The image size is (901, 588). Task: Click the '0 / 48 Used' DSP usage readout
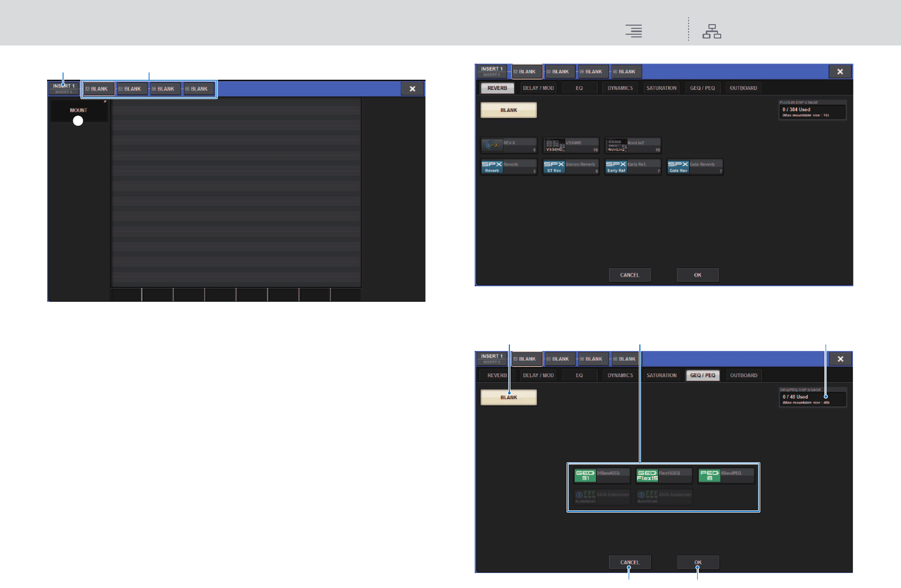(x=812, y=399)
